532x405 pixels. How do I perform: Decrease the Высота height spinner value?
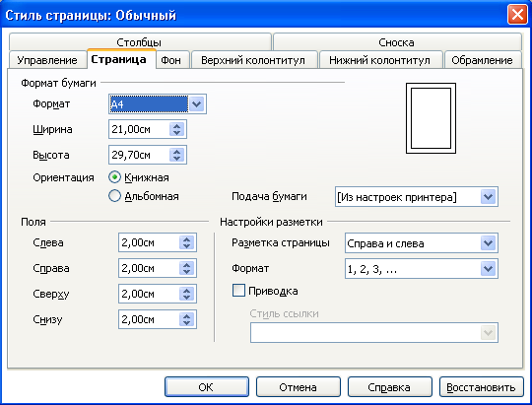pos(176,159)
